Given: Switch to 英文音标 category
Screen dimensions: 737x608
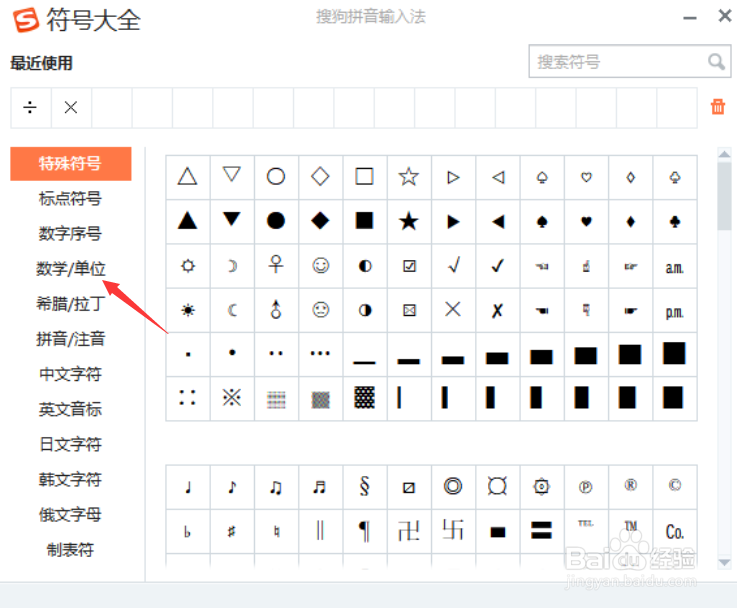Looking at the screenshot, I should (x=71, y=409).
